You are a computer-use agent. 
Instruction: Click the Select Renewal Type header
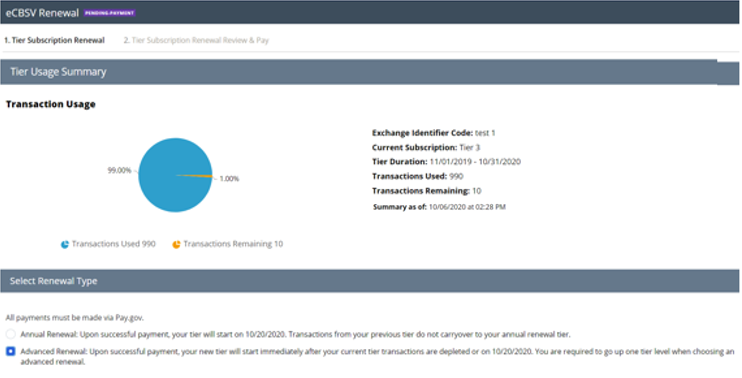[370, 281]
